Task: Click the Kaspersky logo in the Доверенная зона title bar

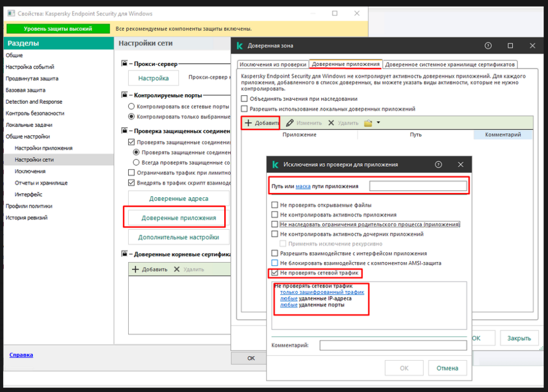Action: pyautogui.click(x=240, y=46)
